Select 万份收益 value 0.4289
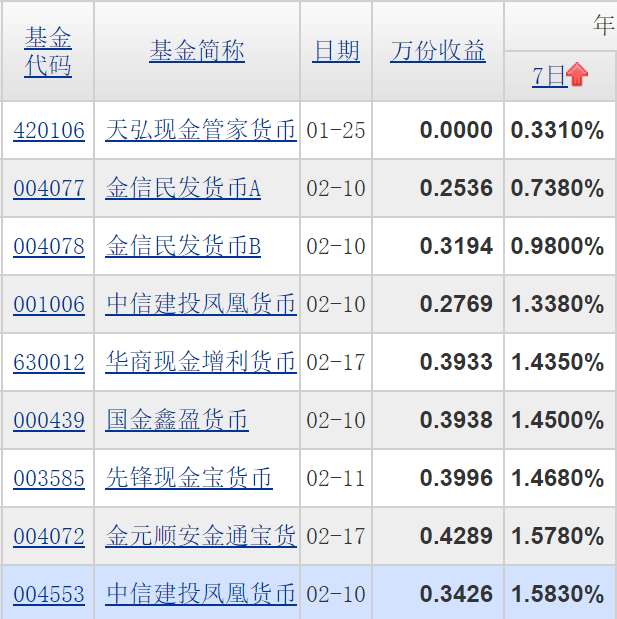The height and width of the screenshot is (619, 617). (456, 536)
